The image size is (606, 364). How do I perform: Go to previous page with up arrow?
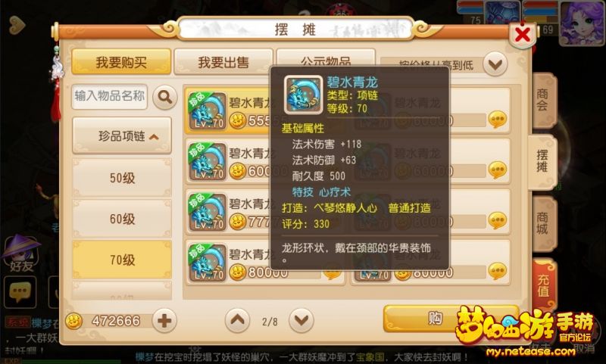(x=237, y=320)
